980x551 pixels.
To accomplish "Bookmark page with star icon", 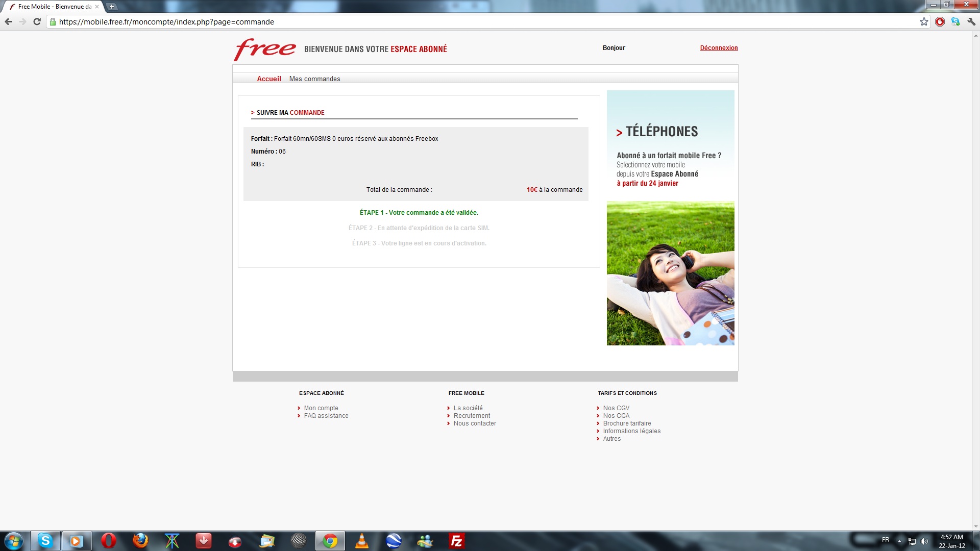I will 924,22.
